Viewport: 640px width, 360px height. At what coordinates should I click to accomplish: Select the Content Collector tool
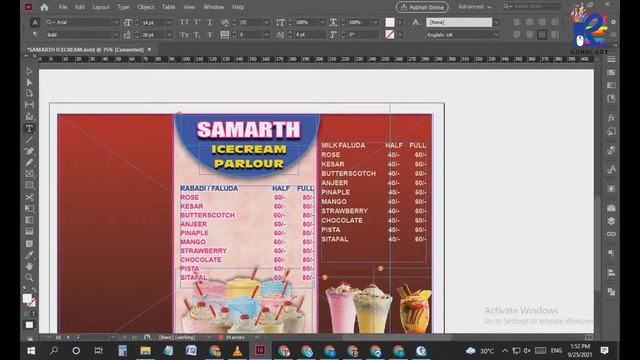pos(29,117)
